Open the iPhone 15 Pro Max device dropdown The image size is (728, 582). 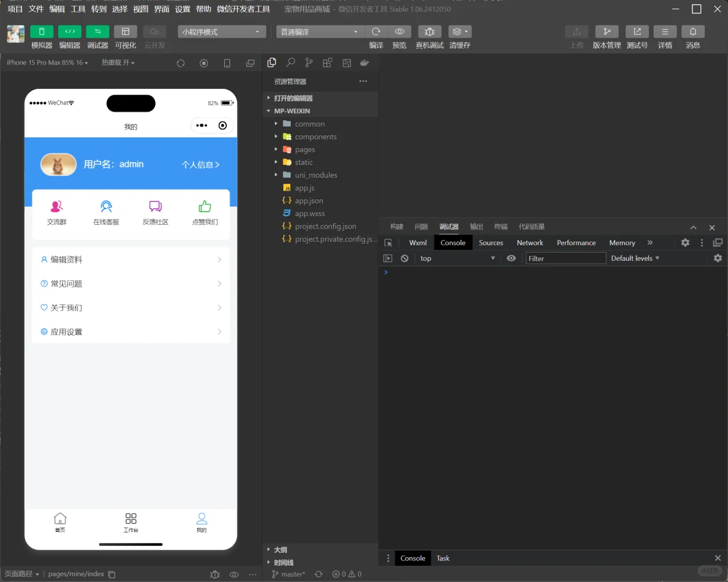47,63
